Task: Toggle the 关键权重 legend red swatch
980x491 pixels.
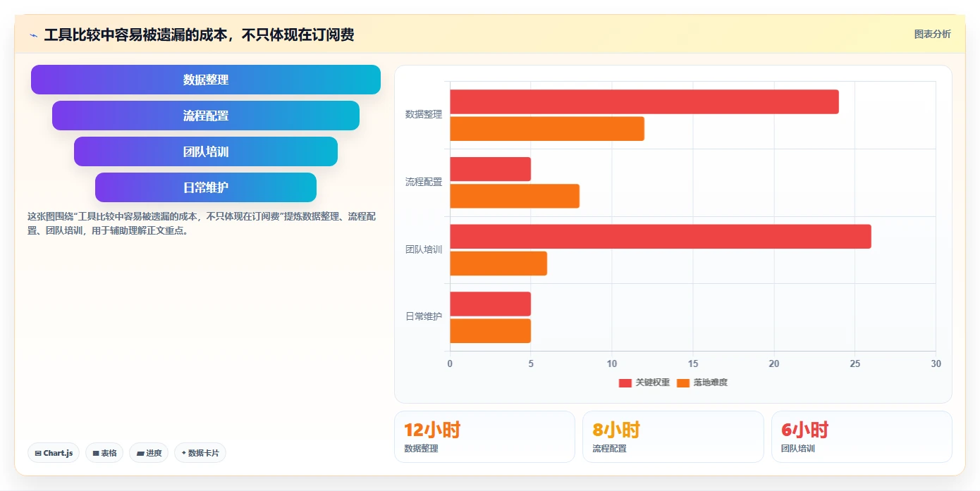Action: pos(625,383)
